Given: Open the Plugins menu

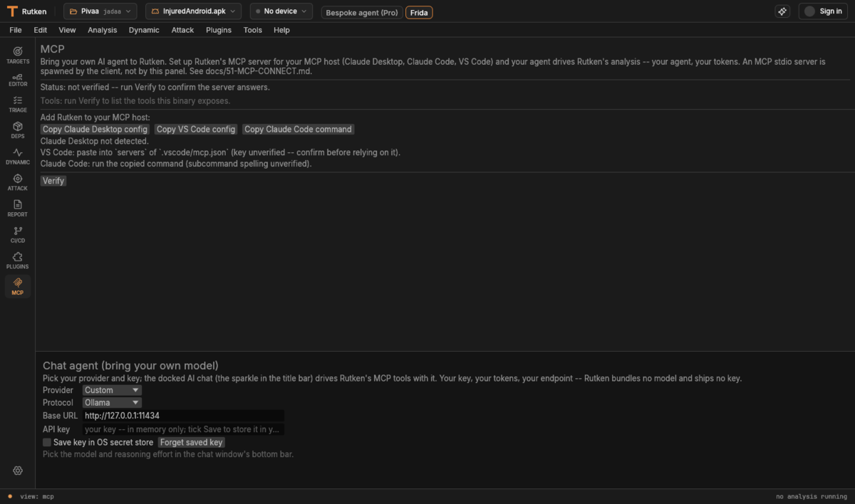Looking at the screenshot, I should coord(219,30).
